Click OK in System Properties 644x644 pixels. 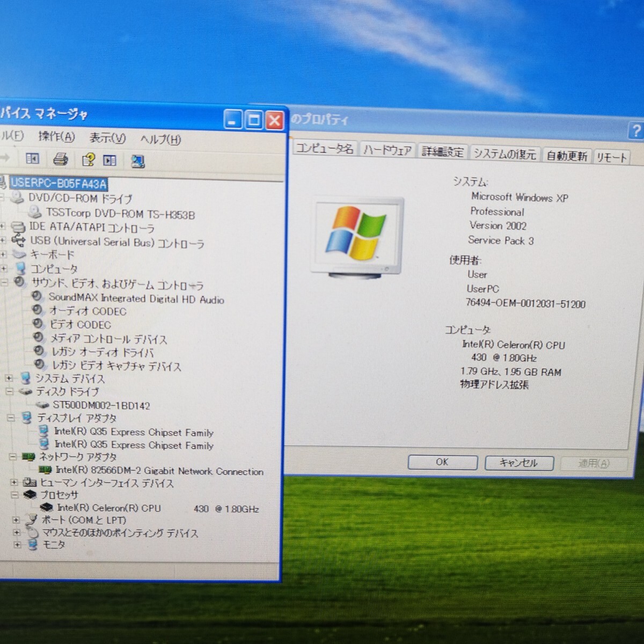[442, 462]
